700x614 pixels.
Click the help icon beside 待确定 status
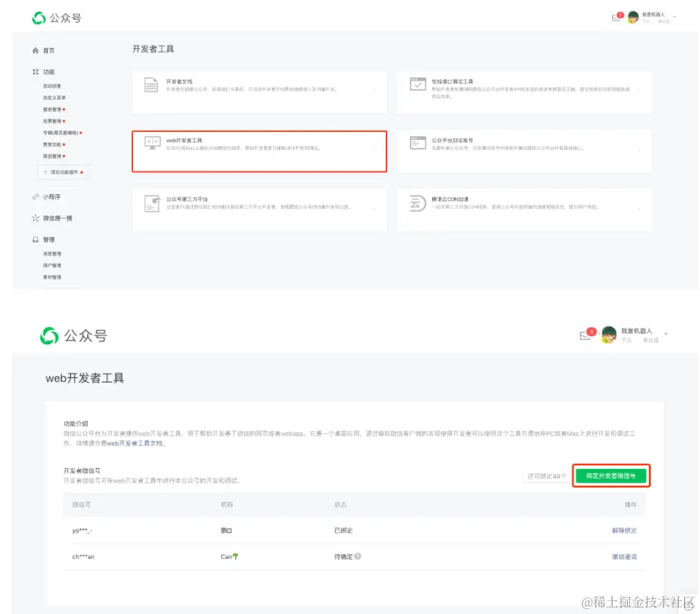(x=358, y=556)
